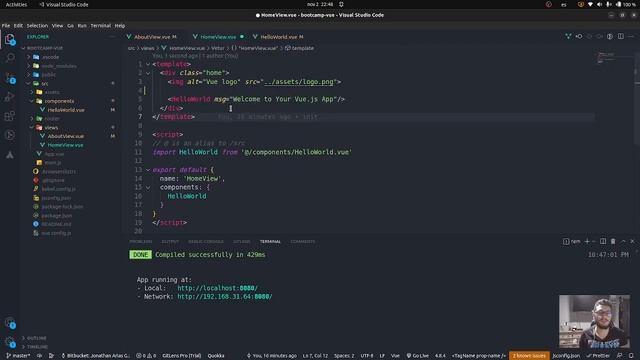Open the terminal launch profile dropdown
Image resolution: width=640 pixels, height=360 pixels.
point(593,241)
